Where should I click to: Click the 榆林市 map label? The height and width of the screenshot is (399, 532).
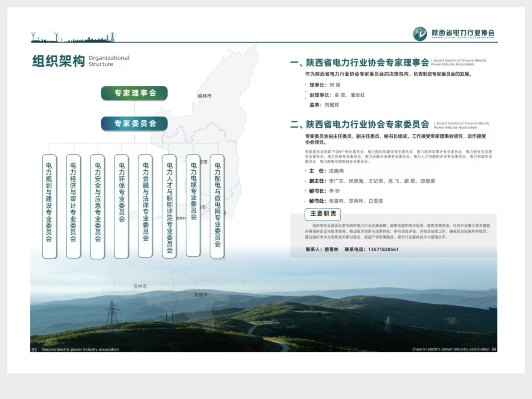point(205,96)
